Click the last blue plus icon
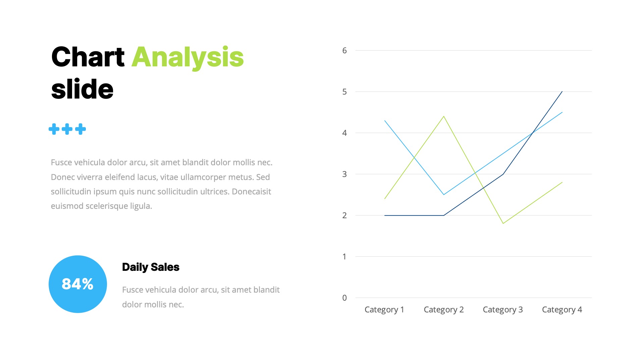The image size is (644, 362). coord(80,129)
